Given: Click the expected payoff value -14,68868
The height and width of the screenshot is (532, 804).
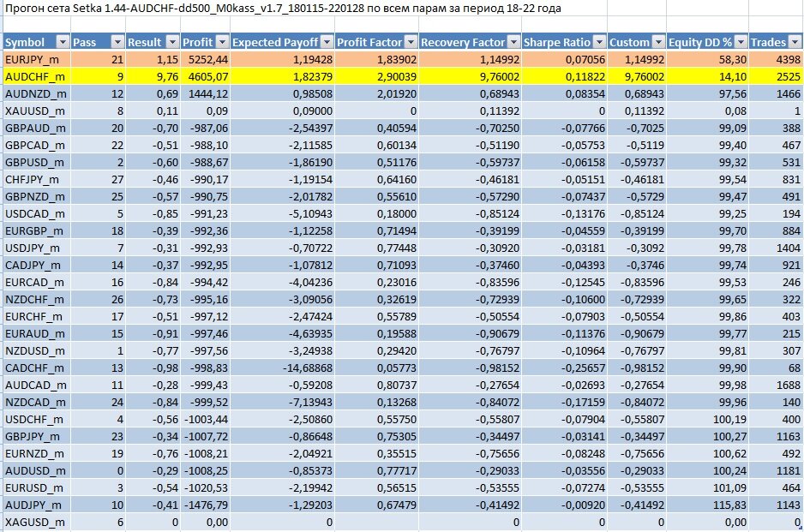Looking at the screenshot, I should (308, 368).
